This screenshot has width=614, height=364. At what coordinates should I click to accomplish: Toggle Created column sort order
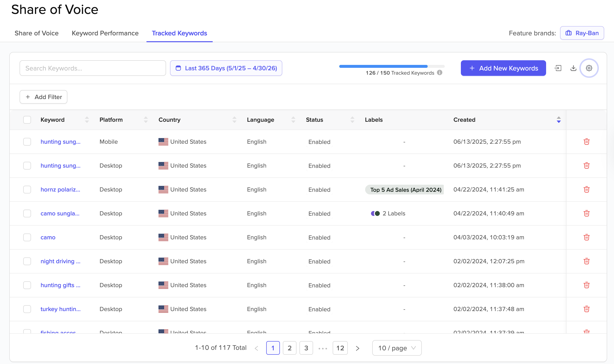point(559,120)
